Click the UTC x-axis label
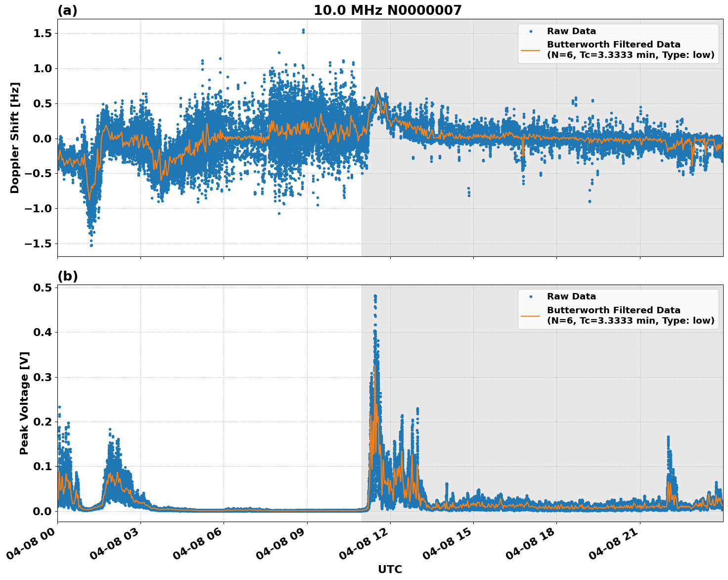Image resolution: width=728 pixels, height=580 pixels. tap(390, 570)
